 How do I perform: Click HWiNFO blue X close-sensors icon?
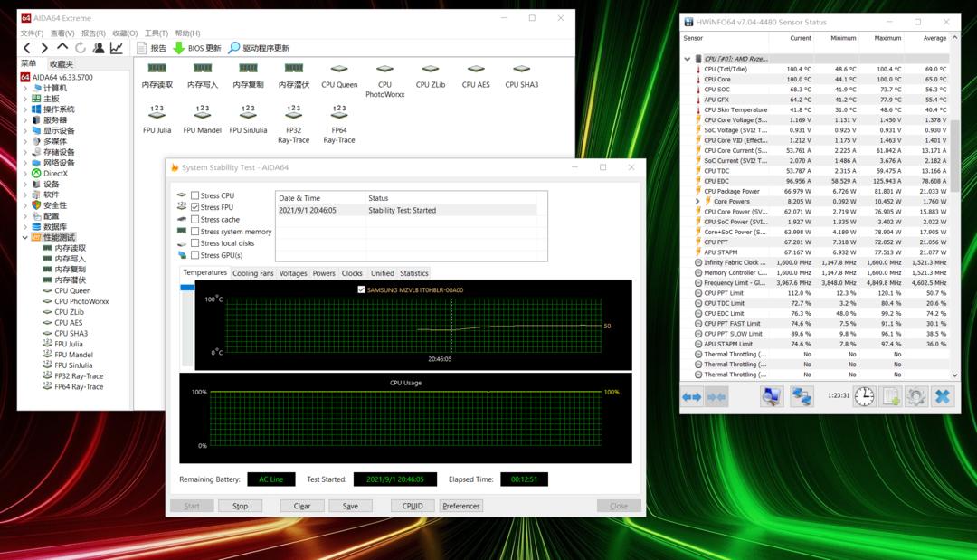943,396
